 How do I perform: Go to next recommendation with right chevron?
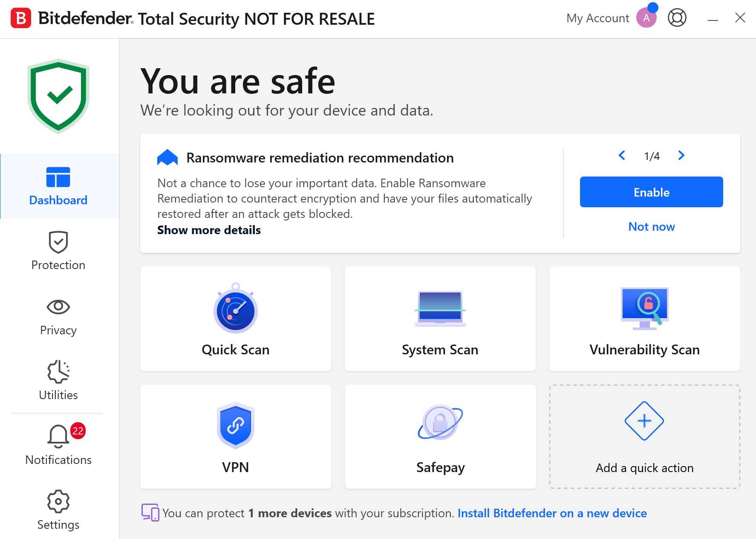click(681, 156)
